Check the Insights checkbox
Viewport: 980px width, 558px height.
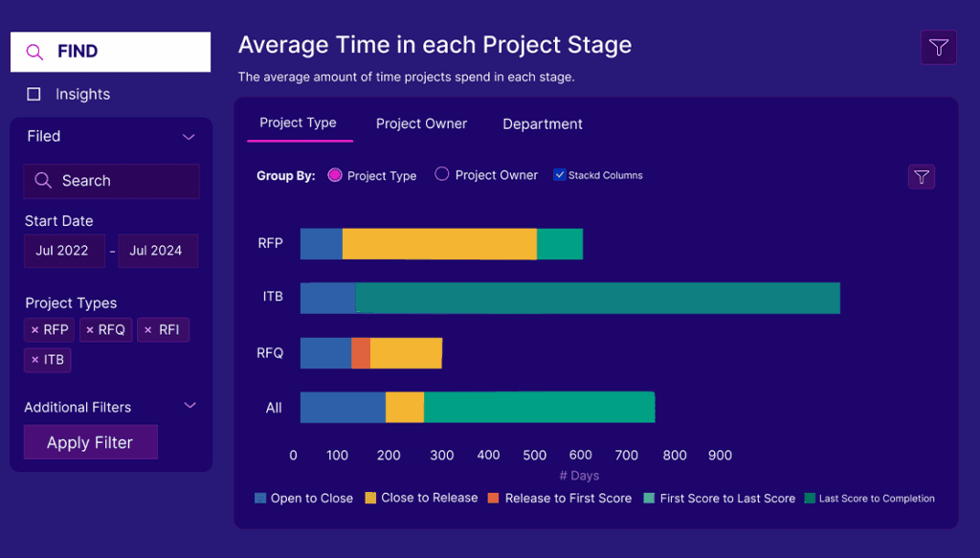tap(34, 95)
